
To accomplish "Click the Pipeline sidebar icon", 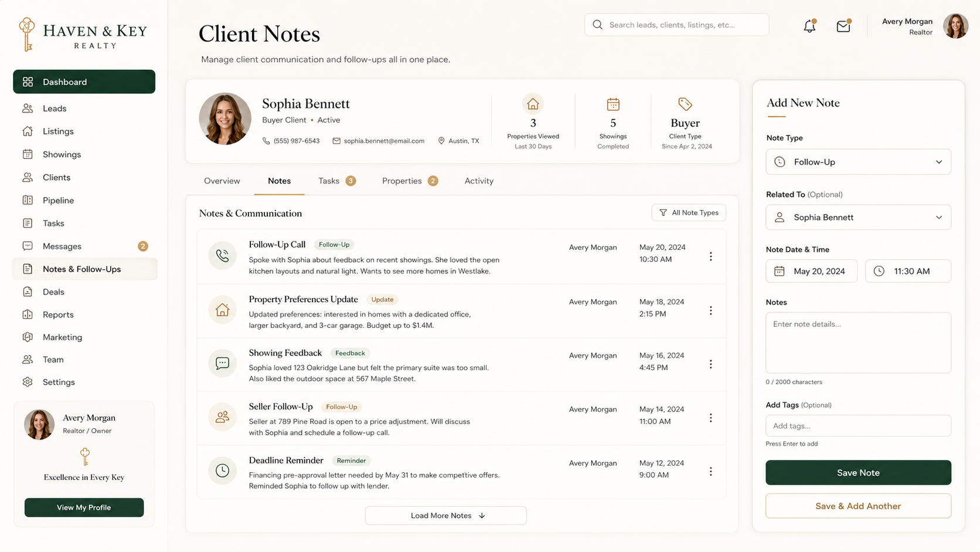I will point(28,200).
